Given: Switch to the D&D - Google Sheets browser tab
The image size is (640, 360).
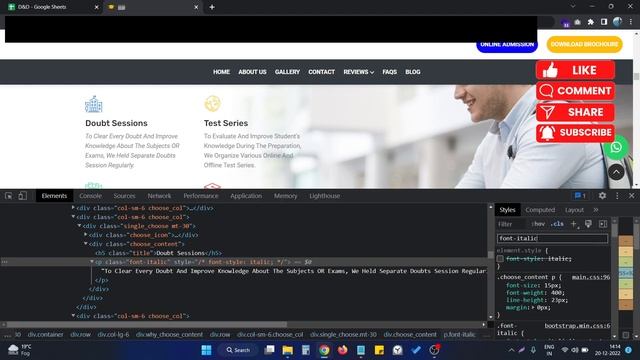Looking at the screenshot, I should tap(52, 7).
